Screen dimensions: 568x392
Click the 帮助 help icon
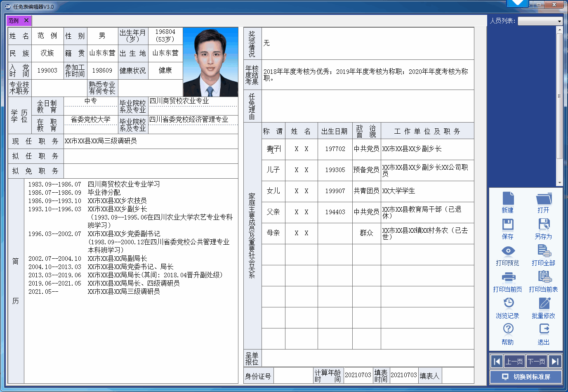click(x=508, y=330)
